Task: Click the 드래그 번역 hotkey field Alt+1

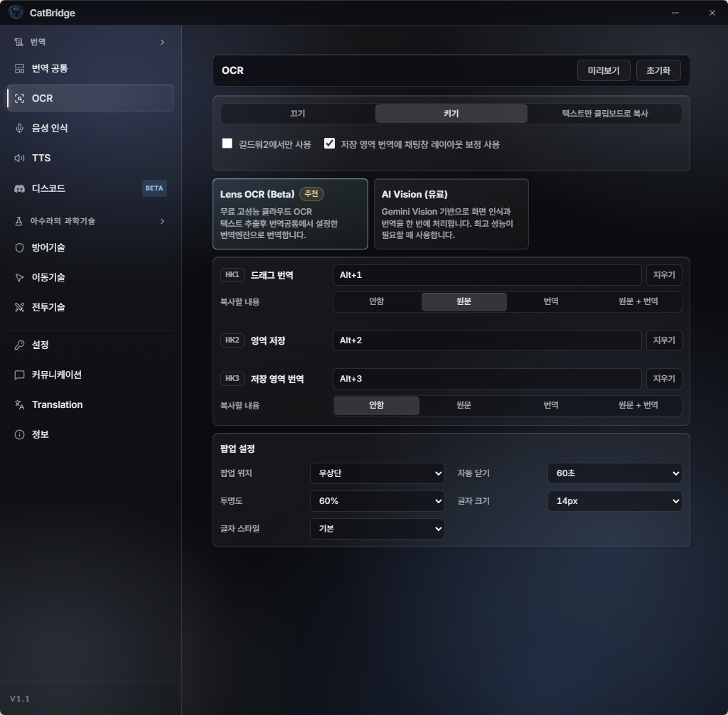Action: [x=487, y=275]
